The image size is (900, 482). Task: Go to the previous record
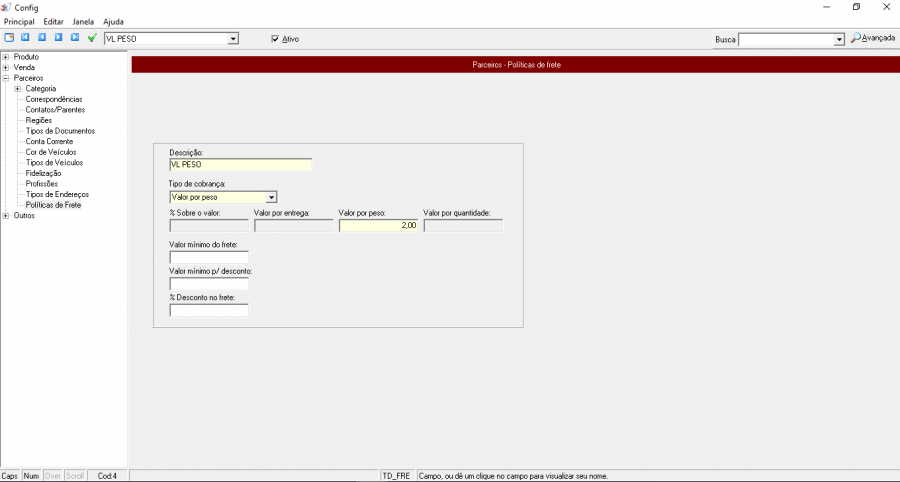[x=42, y=38]
